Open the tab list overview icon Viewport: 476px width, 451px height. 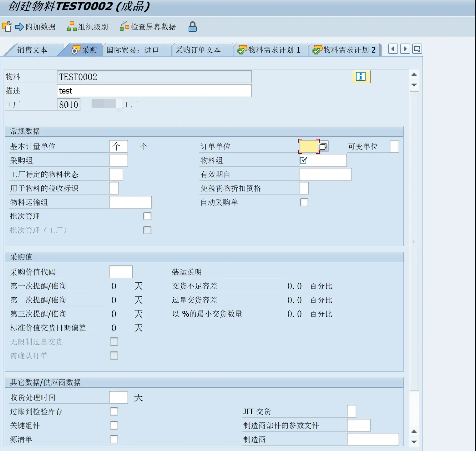pyautogui.click(x=417, y=49)
